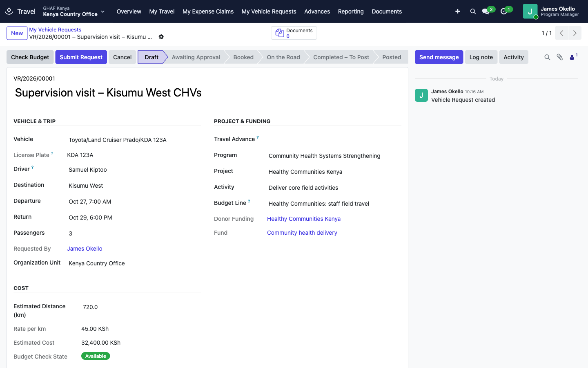The image size is (588, 368).
Task: Open the Community health delivery fund link
Action: 302,233
